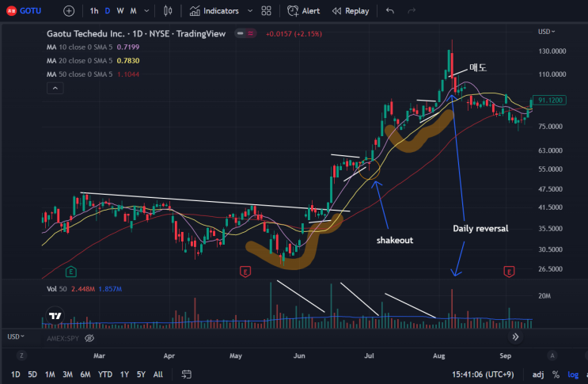Select the D daily timeframe
Image resolution: width=588 pixels, height=384 pixels.
coord(108,11)
